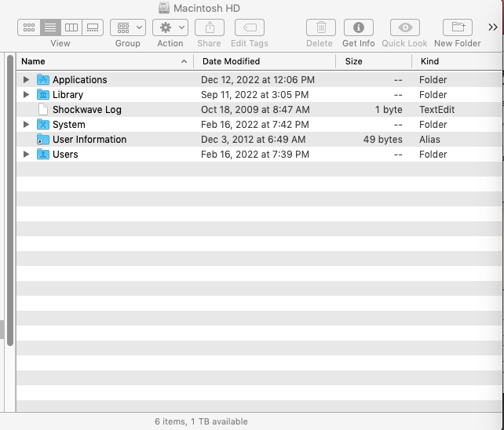Click the Edit Tags button

[250, 27]
